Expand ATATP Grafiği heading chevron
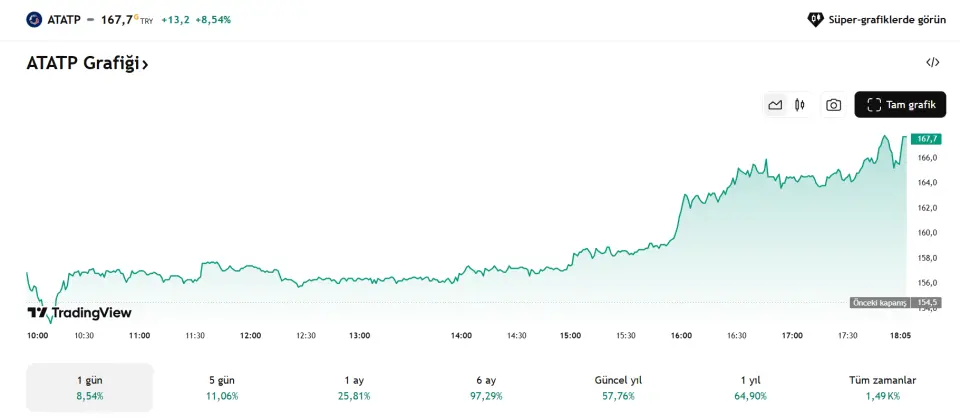Screen dimensions: 960x418 coord(145,64)
